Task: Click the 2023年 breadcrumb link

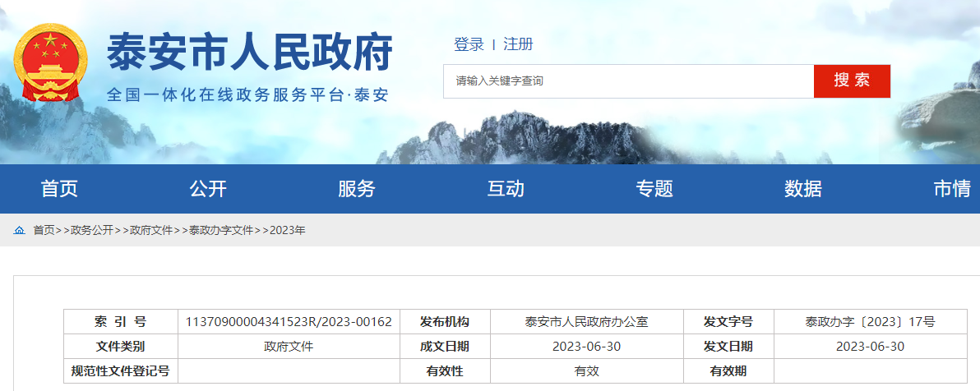Action: pyautogui.click(x=287, y=231)
